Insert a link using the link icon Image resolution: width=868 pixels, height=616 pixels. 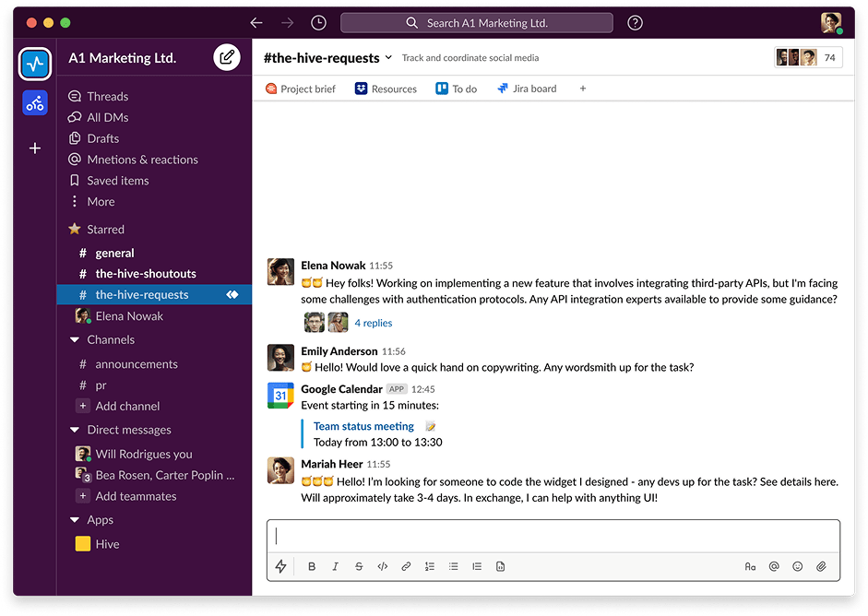(406, 566)
